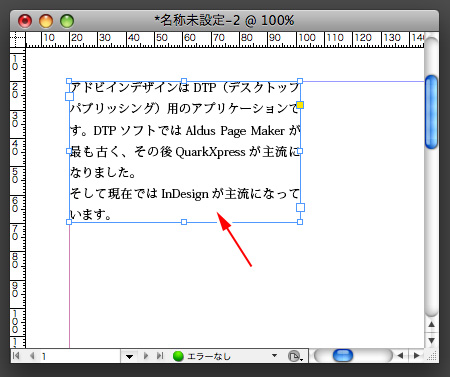Select the bottom-left corner handle of the text frame
Image resolution: width=450 pixels, height=377 pixels.
(69, 222)
